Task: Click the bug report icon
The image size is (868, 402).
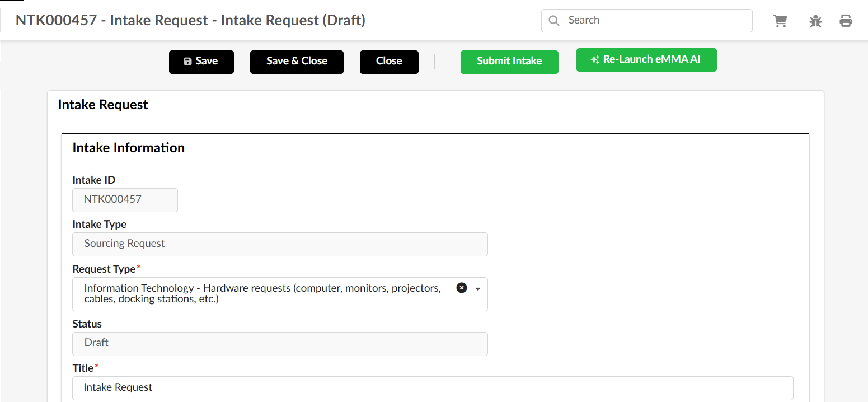Action: coord(815,21)
